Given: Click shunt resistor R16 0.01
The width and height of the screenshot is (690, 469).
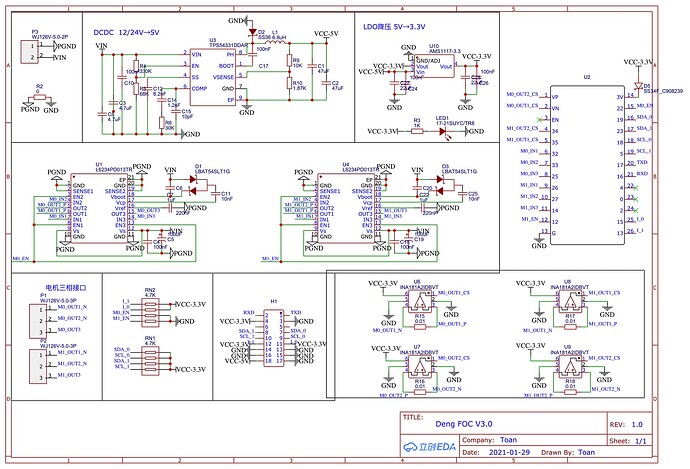Looking at the screenshot, I should 420,392.
